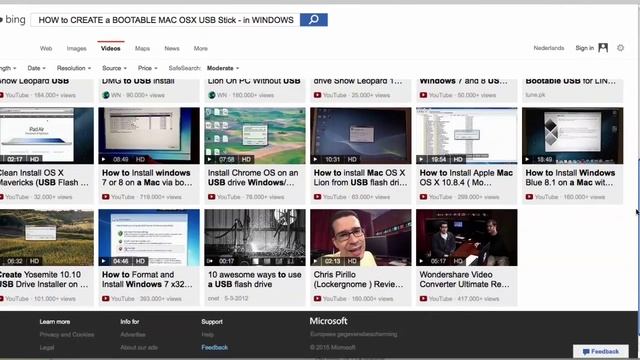This screenshot has height=360, width=640.
Task: Click the Sign in link
Action: tap(584, 48)
